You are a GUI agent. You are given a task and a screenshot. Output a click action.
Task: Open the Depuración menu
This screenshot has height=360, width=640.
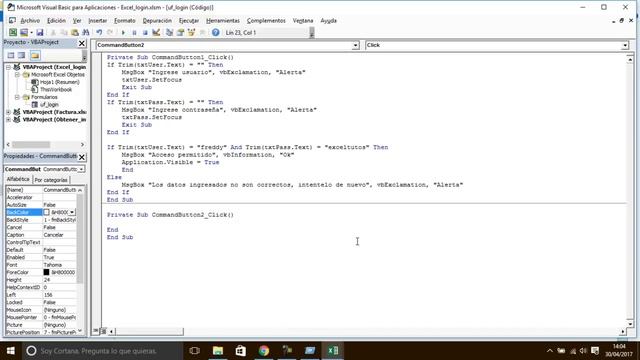point(157,20)
